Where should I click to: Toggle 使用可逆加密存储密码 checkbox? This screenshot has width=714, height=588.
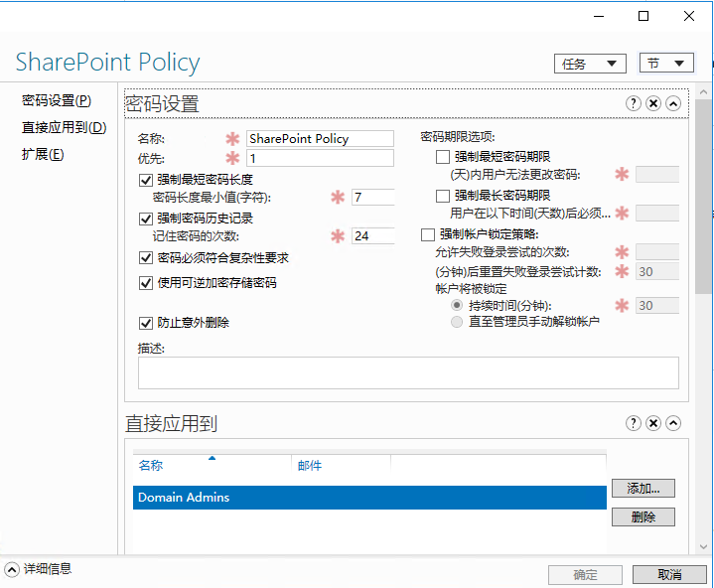click(146, 283)
